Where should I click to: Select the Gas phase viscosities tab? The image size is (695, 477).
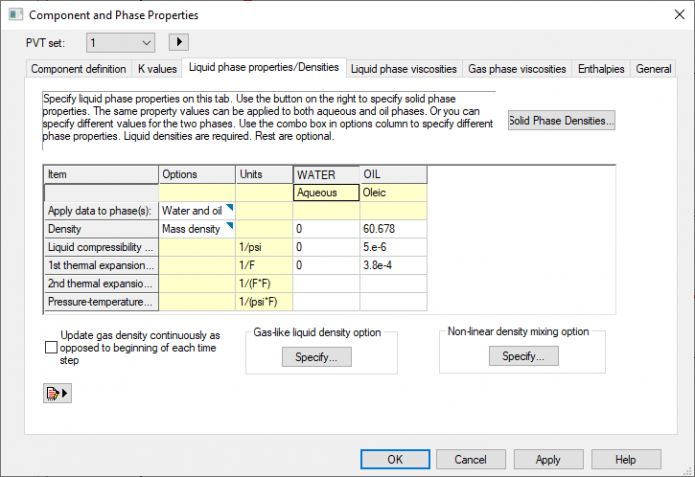coord(517,69)
